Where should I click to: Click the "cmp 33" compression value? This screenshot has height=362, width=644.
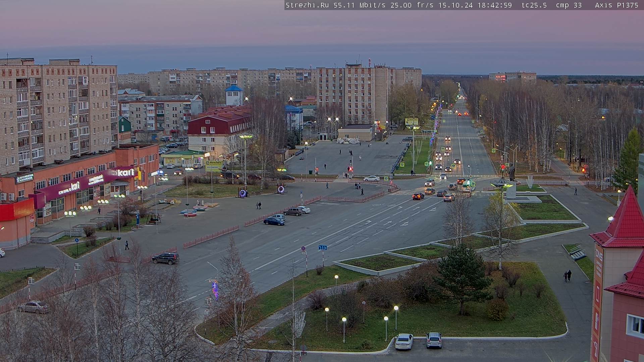[x=569, y=5]
